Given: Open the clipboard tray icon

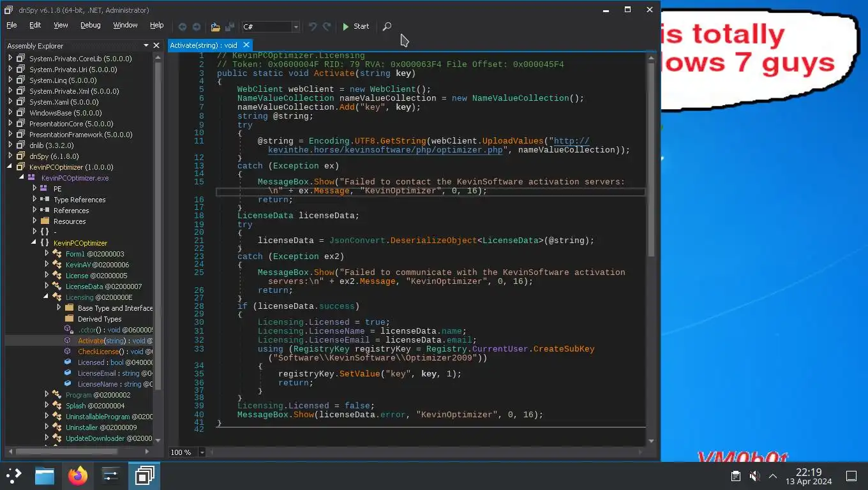Looking at the screenshot, I should tap(736, 476).
